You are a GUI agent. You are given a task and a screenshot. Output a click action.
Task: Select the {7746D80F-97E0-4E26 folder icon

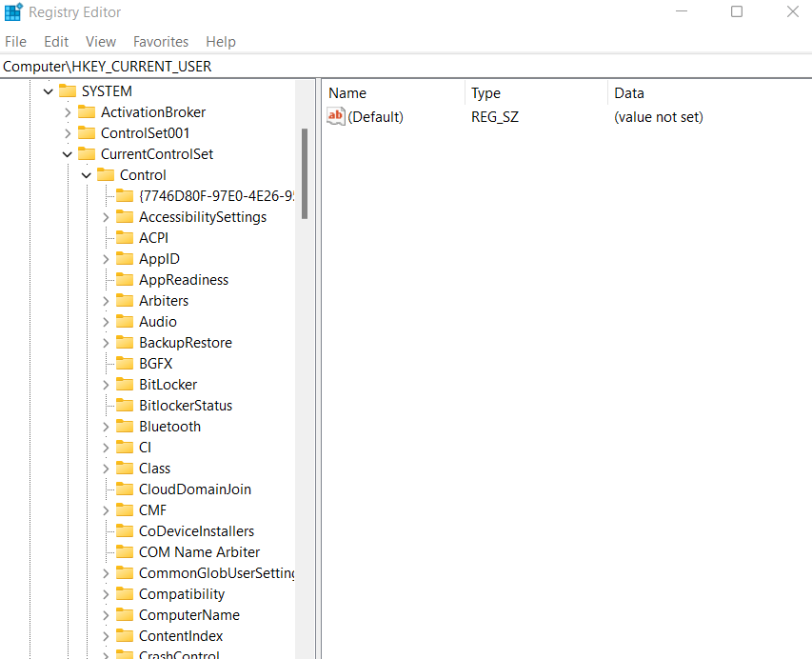[125, 196]
